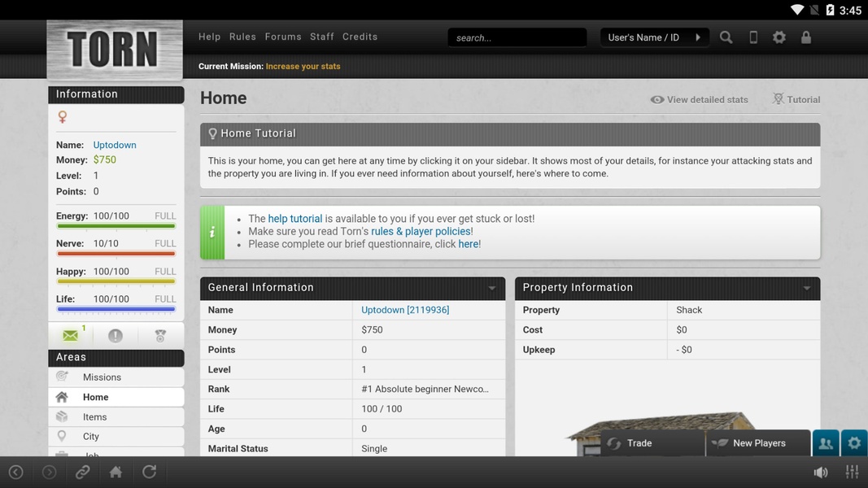Viewport: 868px width, 488px height.
Task: Click the TORN logo
Action: 115,50
